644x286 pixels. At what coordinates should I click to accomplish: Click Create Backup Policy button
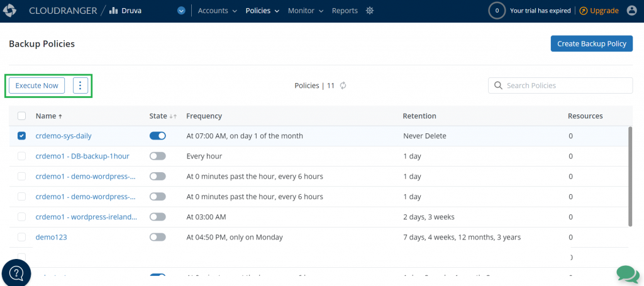591,43
